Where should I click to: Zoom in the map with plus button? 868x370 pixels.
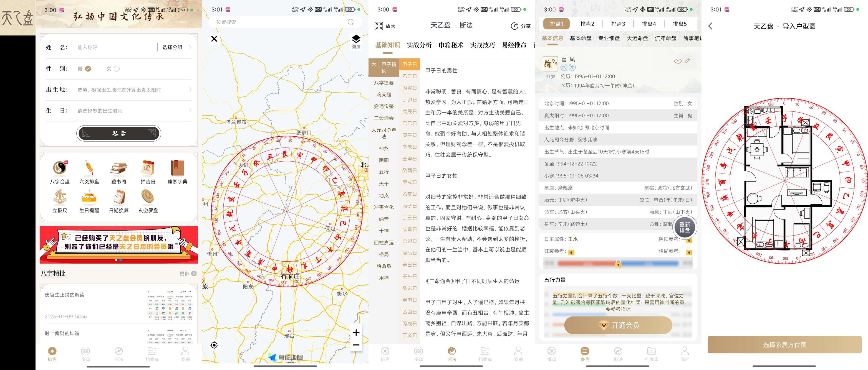356,333
